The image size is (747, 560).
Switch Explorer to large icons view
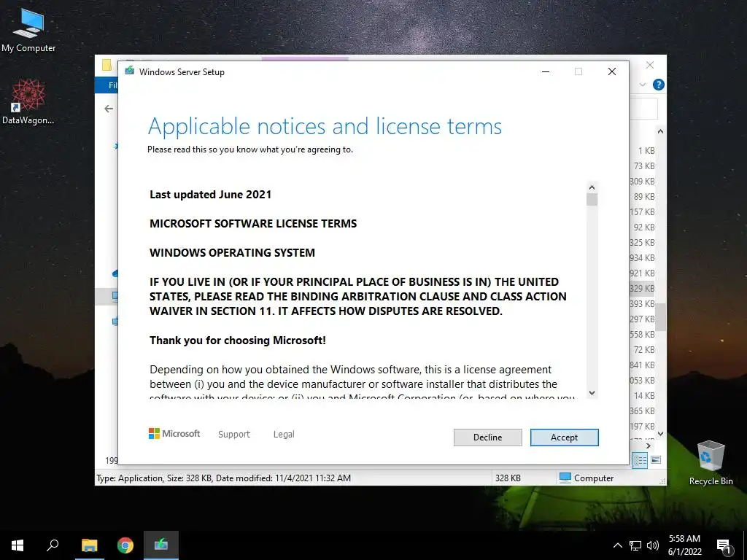[656, 460]
